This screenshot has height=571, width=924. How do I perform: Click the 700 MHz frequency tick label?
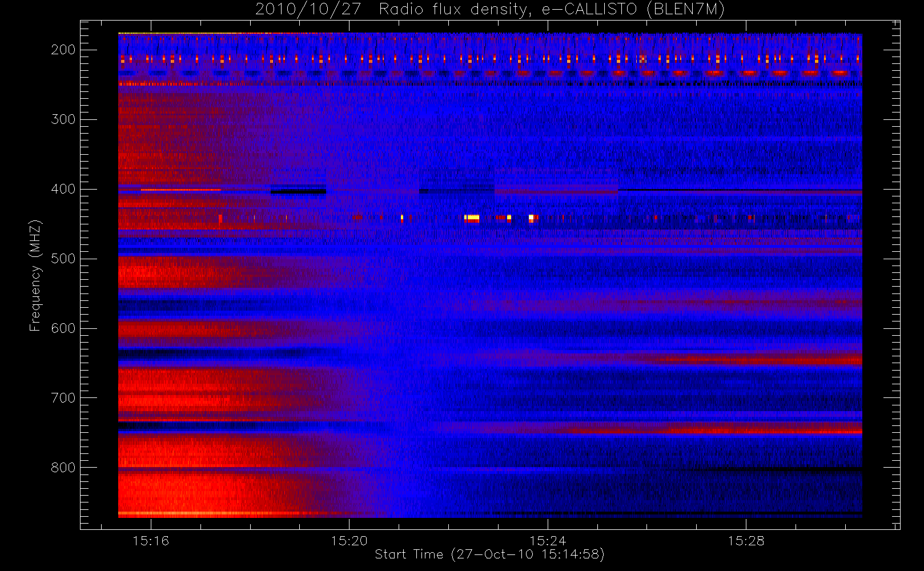click(63, 398)
